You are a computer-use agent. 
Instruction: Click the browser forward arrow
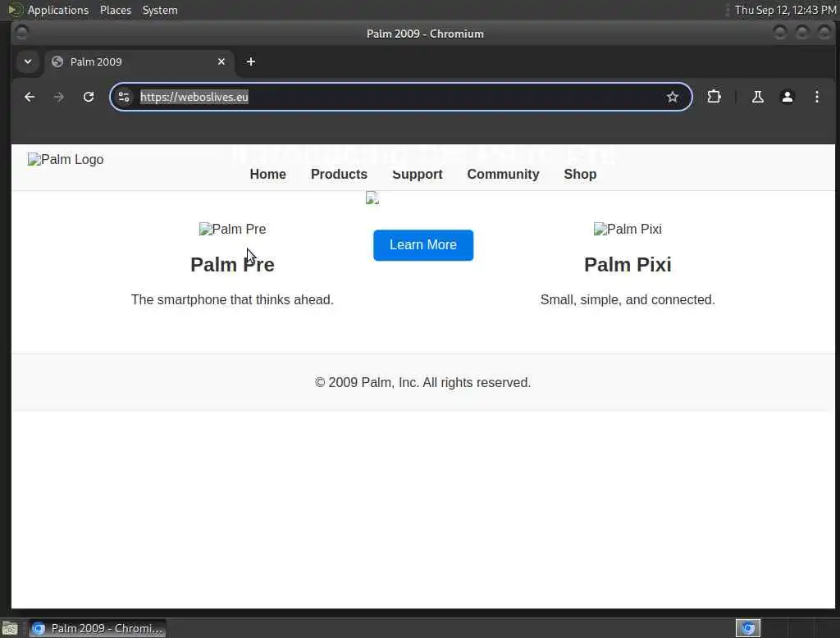tap(59, 97)
